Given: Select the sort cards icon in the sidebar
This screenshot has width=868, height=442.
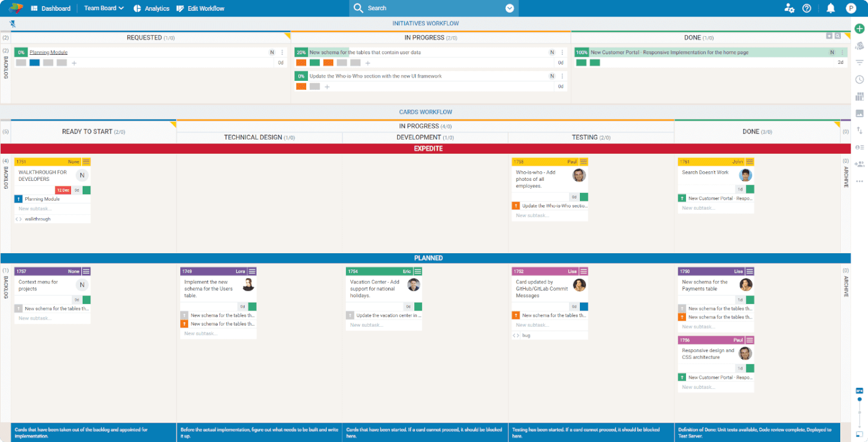Looking at the screenshot, I should click(x=859, y=130).
